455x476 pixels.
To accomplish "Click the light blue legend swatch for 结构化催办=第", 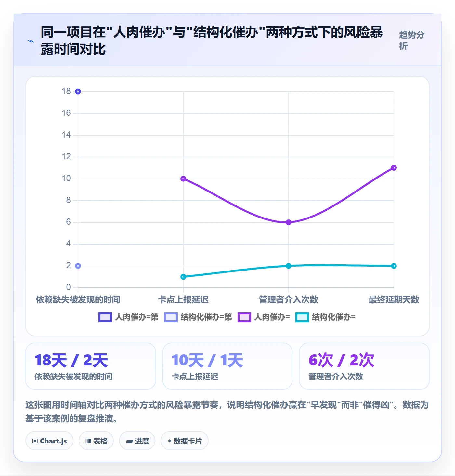I will click(x=171, y=317).
